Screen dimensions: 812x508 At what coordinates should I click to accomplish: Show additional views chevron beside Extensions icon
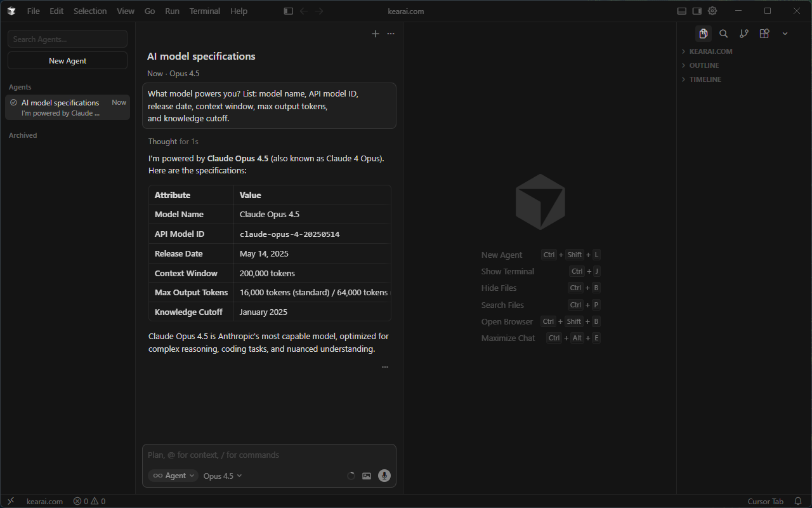pyautogui.click(x=785, y=34)
